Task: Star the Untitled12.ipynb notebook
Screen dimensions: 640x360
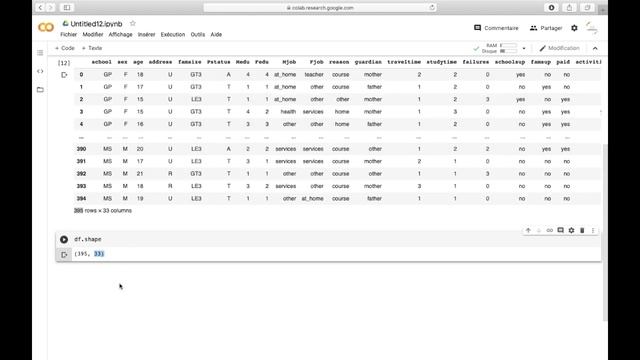Action: pos(133,24)
